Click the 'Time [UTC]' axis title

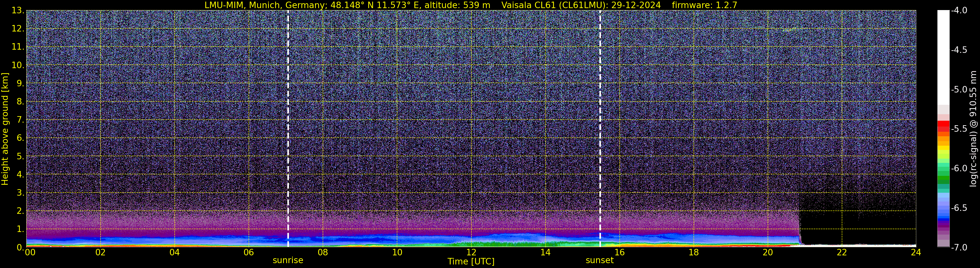(x=471, y=262)
